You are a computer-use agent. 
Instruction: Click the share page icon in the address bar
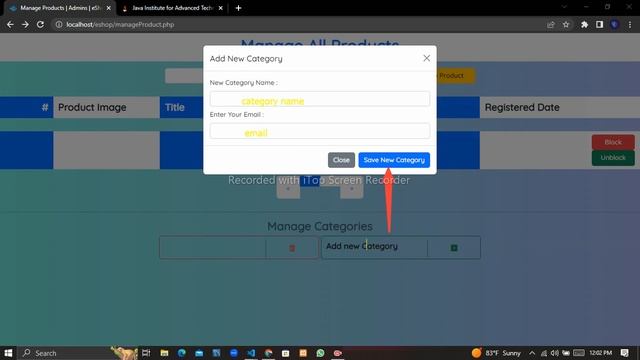(x=551, y=24)
